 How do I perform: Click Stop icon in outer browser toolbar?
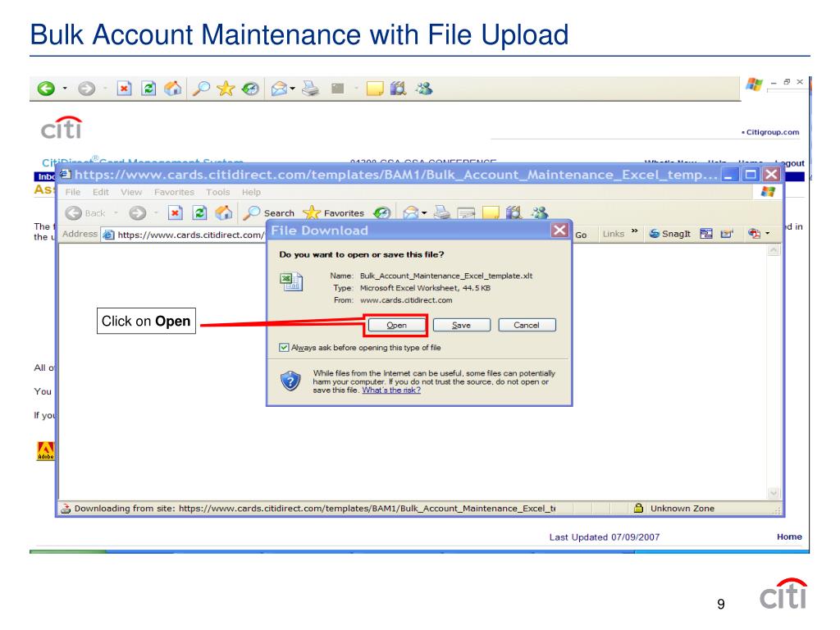(x=125, y=89)
